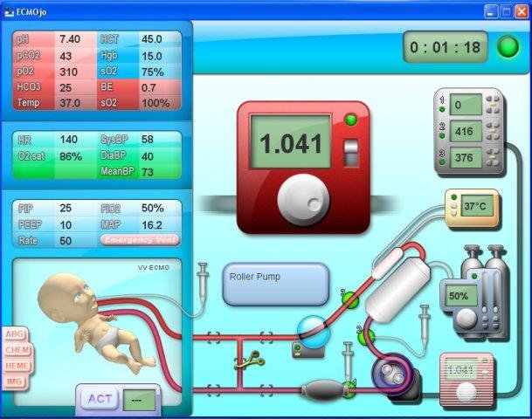Viewport: 532px width, 419px height.
Task: Click the ACT button
Action: [100, 399]
